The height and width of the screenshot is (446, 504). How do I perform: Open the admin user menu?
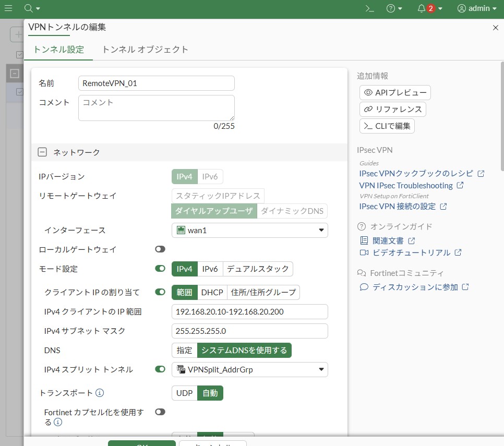click(x=477, y=8)
